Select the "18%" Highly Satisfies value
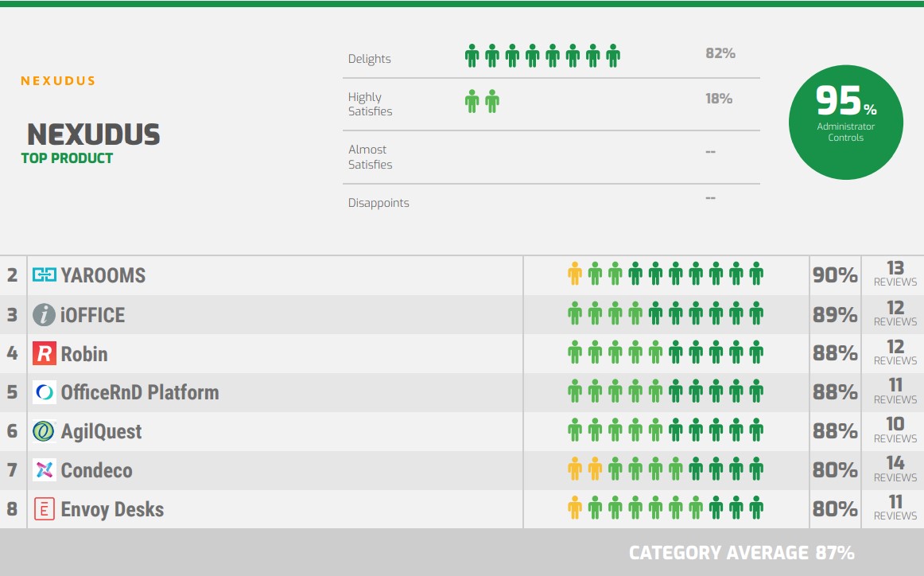The height and width of the screenshot is (576, 924). point(719,99)
